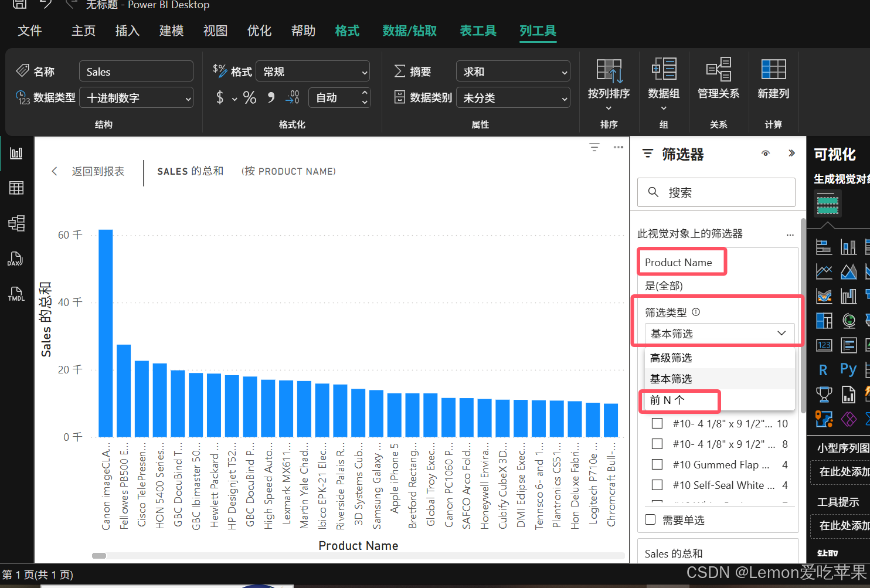This screenshot has width=870, height=588.
Task: Open summarization dropdown 求和
Action: (513, 72)
